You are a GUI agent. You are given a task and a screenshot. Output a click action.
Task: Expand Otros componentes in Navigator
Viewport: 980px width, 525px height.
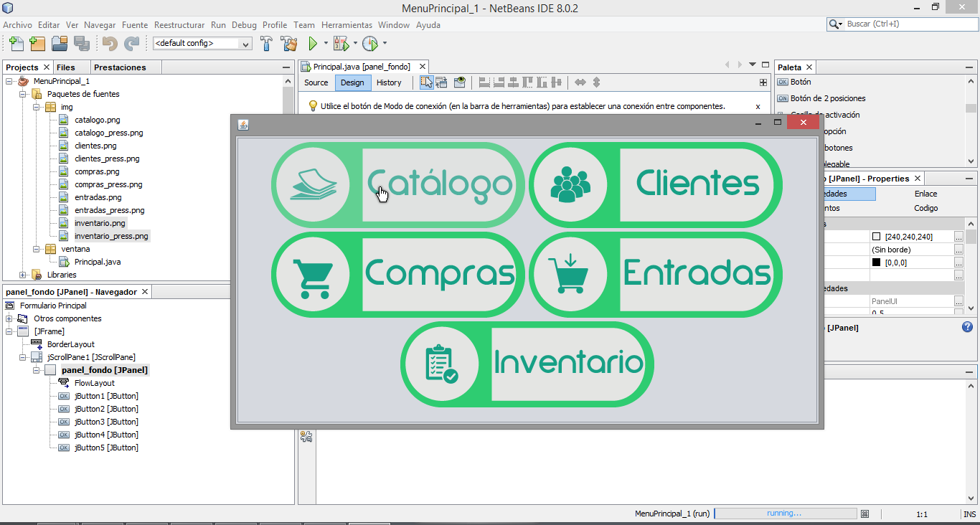(x=9, y=318)
